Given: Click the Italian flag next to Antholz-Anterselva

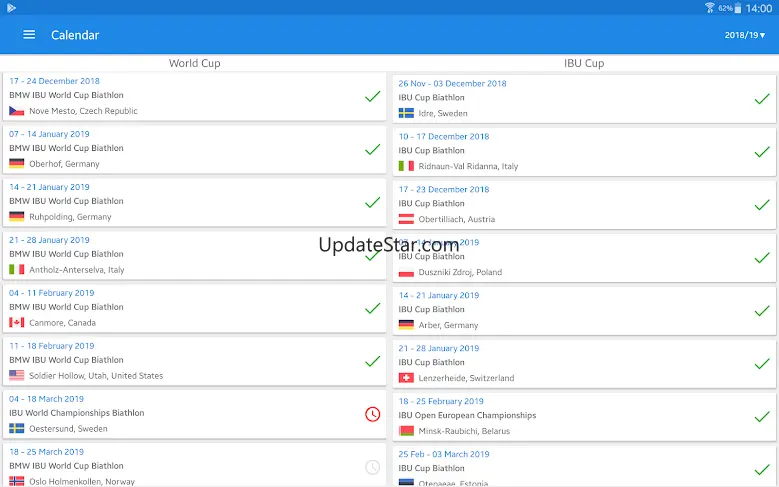Looking at the screenshot, I should (16, 269).
